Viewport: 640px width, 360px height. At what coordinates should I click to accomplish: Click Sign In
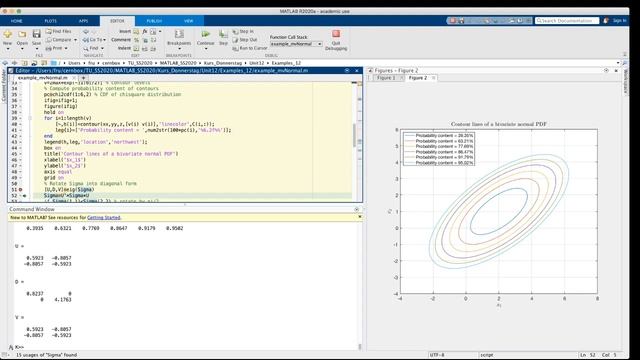click(619, 20)
